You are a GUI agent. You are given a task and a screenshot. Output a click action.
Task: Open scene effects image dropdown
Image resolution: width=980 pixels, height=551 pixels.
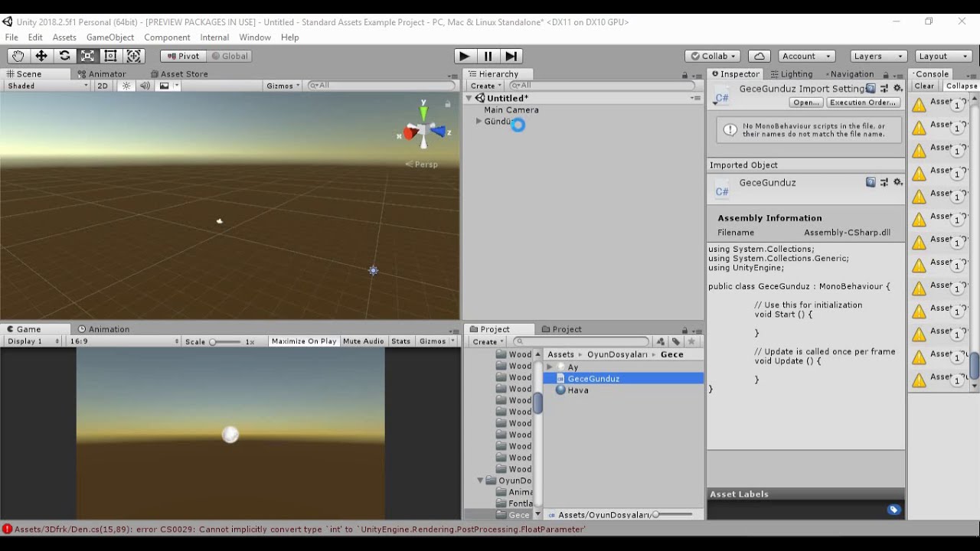tap(168, 86)
